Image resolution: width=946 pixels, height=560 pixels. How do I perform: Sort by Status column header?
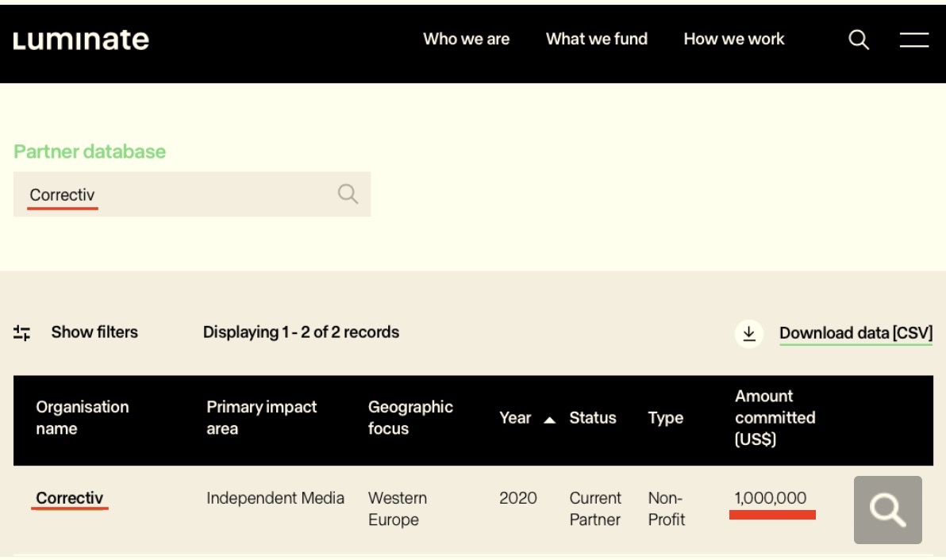pyautogui.click(x=593, y=418)
